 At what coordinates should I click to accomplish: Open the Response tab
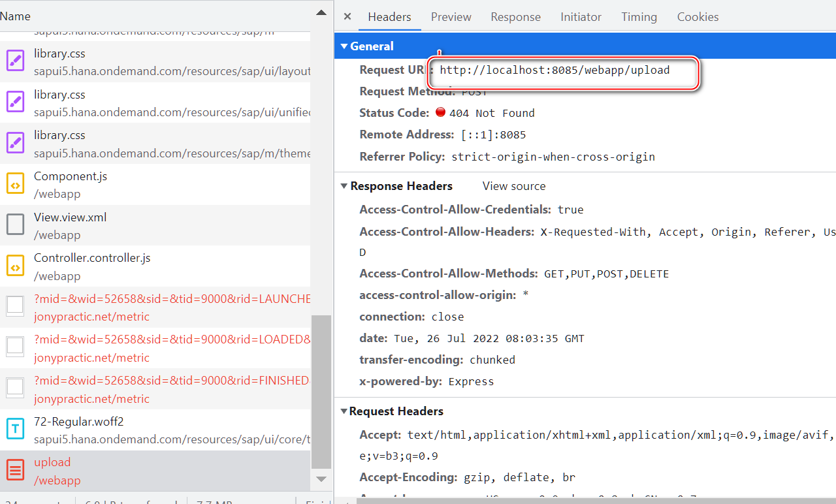coord(515,17)
